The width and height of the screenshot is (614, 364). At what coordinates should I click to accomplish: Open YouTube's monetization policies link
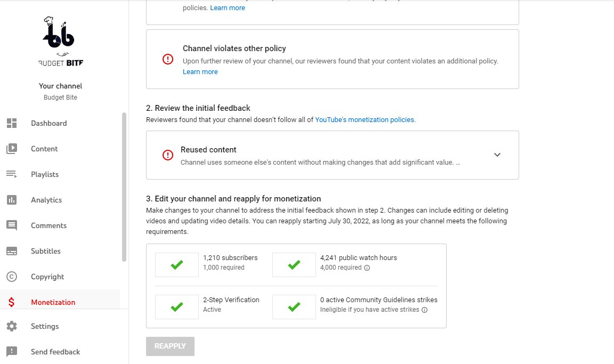[x=364, y=120]
